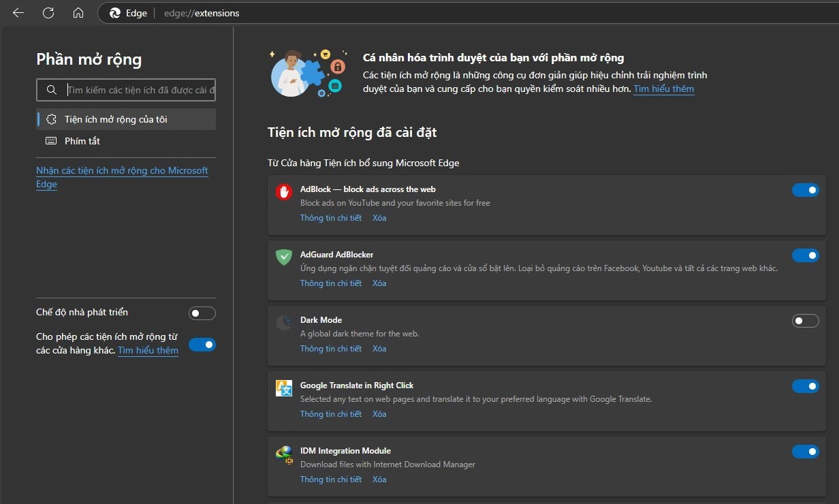Click the 'AdGuard AdBlocker' title
The width and height of the screenshot is (839, 504).
coord(336,255)
